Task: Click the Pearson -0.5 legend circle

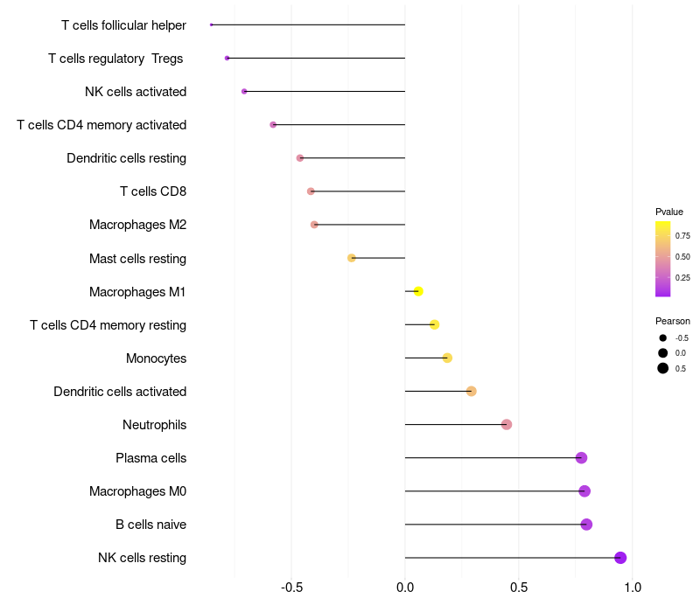Action: click(663, 338)
